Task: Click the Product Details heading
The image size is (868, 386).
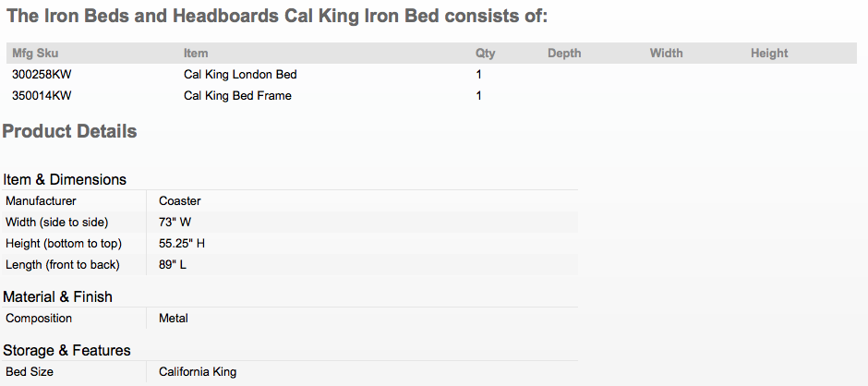Action: coord(70,131)
